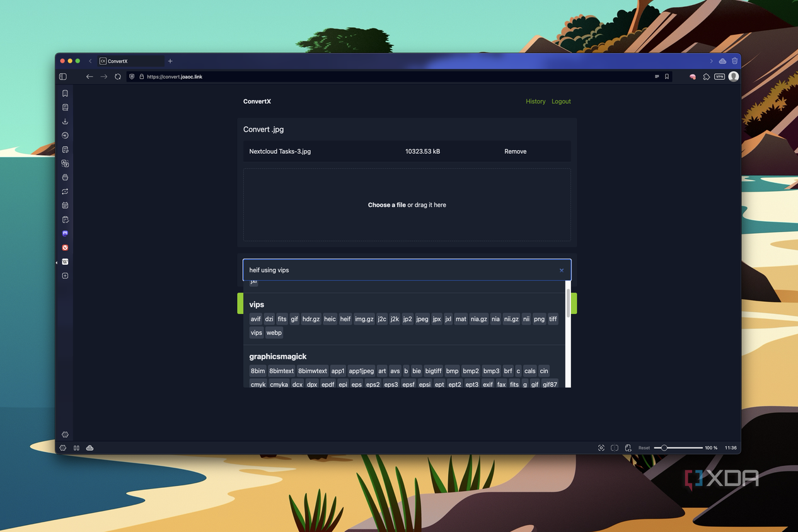Select the bmp format under graphicsmagick
This screenshot has height=532, width=798.
click(453, 371)
